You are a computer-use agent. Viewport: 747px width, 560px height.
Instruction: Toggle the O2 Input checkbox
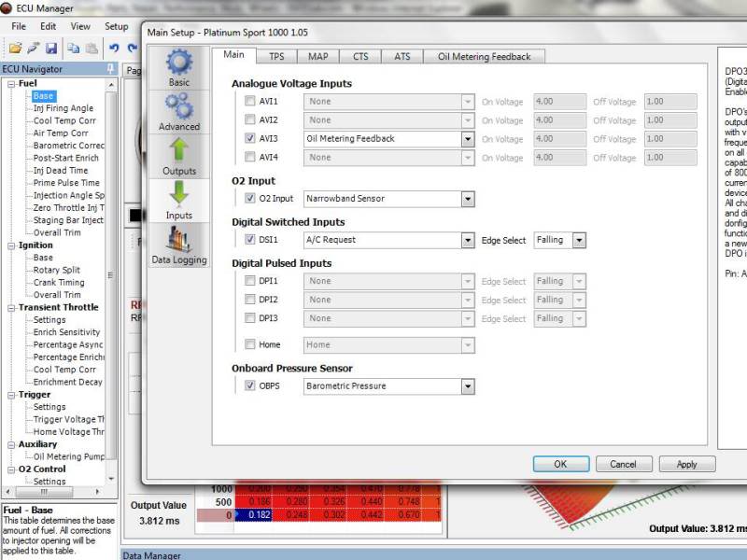coord(249,198)
